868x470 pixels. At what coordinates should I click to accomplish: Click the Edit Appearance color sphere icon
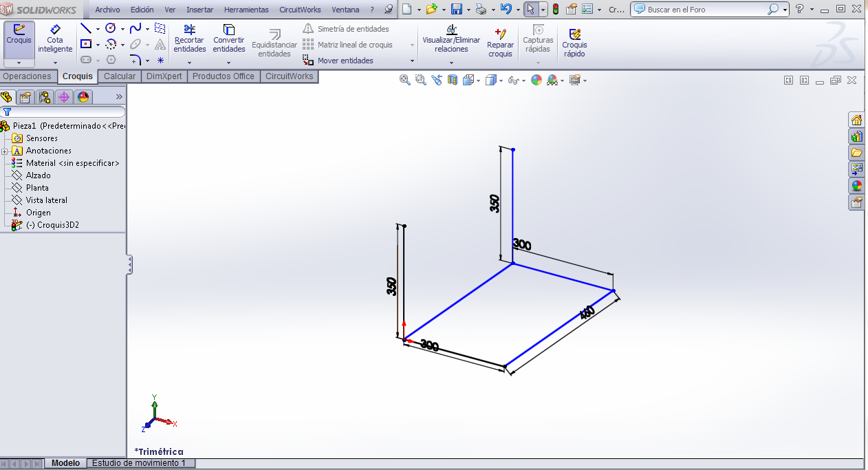coord(536,80)
